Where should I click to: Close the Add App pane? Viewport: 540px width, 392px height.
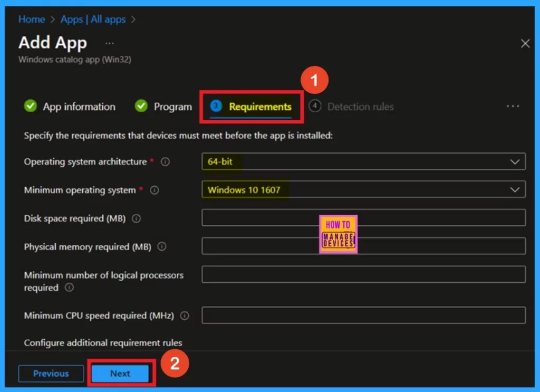(x=525, y=44)
